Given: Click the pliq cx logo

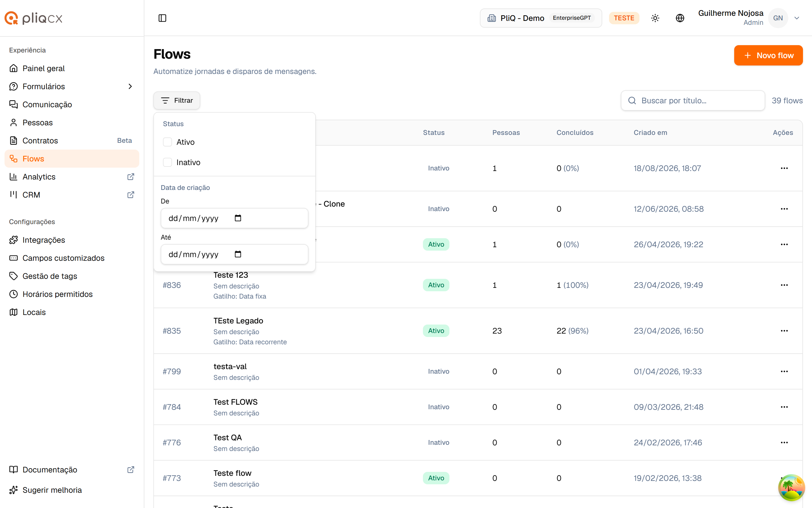Looking at the screenshot, I should tap(34, 18).
